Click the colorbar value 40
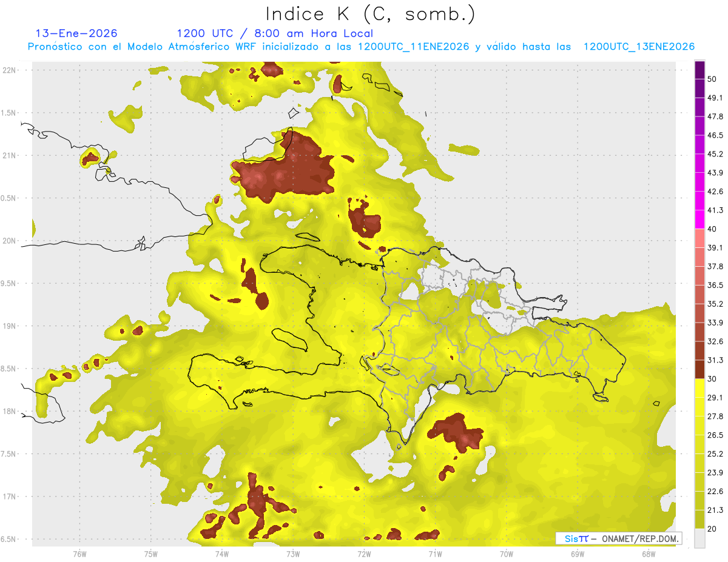Screen dimensions: 728x562 tap(712, 229)
